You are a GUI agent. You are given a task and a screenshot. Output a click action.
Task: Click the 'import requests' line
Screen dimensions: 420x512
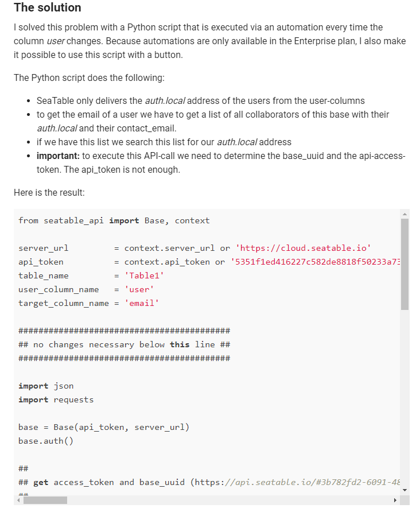56,399
